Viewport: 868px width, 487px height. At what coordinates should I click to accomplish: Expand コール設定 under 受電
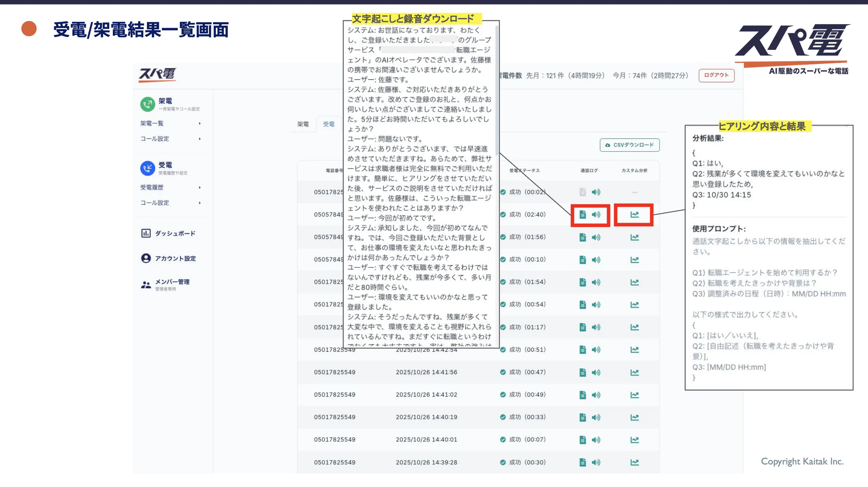pos(155,203)
